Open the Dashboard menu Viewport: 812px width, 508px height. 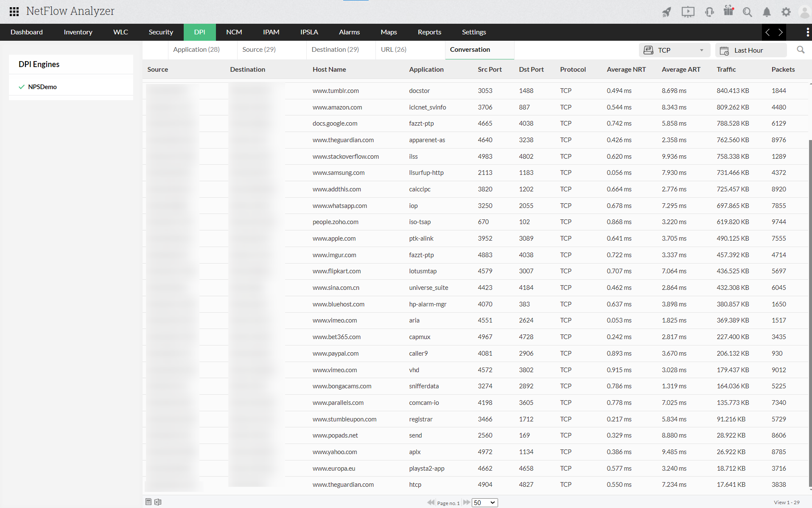point(27,32)
